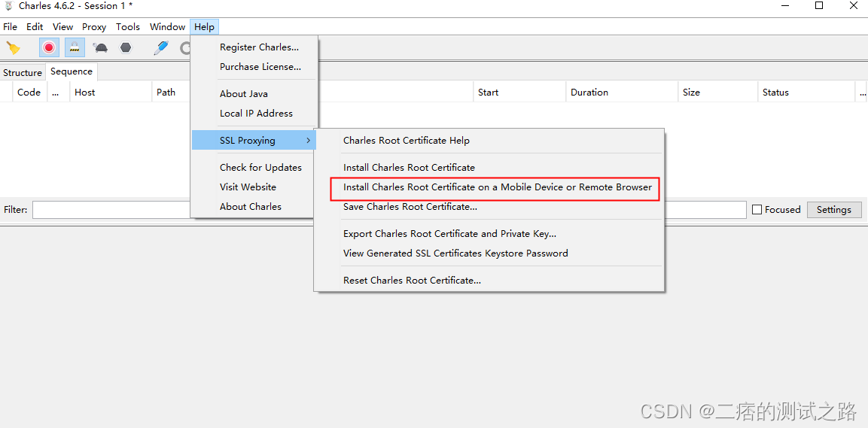Open the File menu

pos(10,26)
